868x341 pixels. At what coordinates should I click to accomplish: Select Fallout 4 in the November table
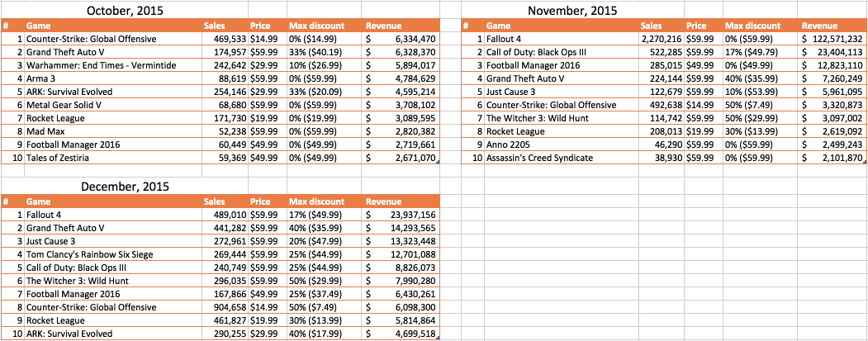point(509,40)
